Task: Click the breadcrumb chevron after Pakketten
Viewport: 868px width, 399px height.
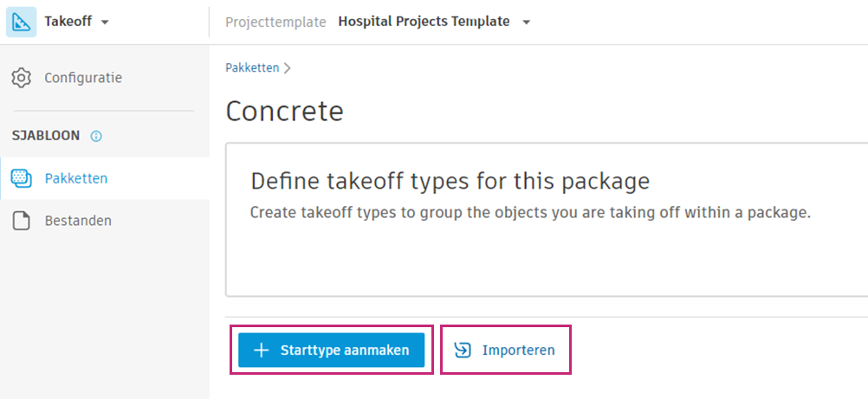Action: 287,68
